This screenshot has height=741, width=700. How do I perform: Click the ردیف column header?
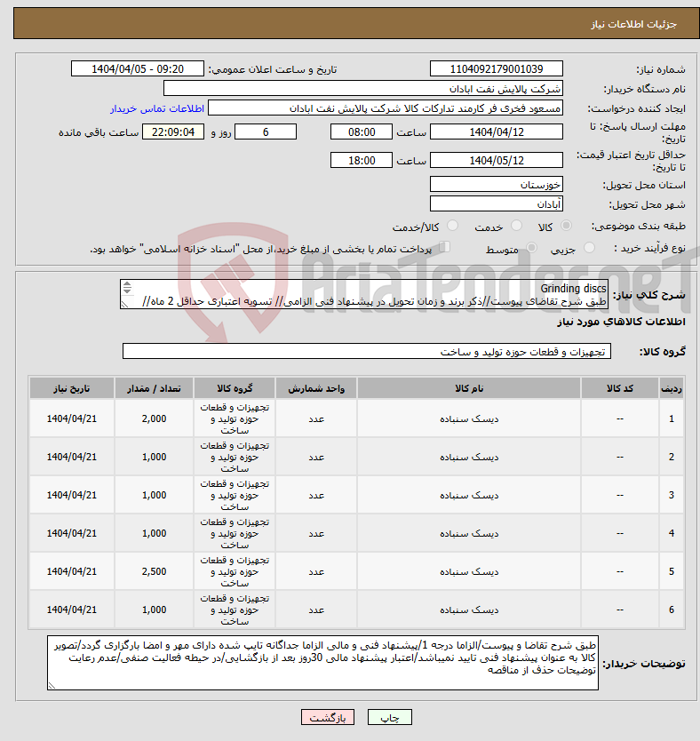[672, 388]
